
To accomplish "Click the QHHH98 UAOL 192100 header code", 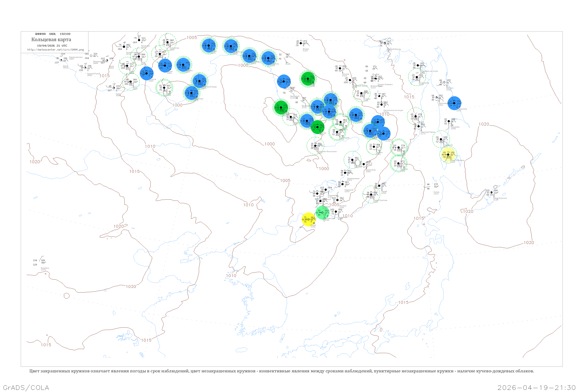I will (53, 34).
